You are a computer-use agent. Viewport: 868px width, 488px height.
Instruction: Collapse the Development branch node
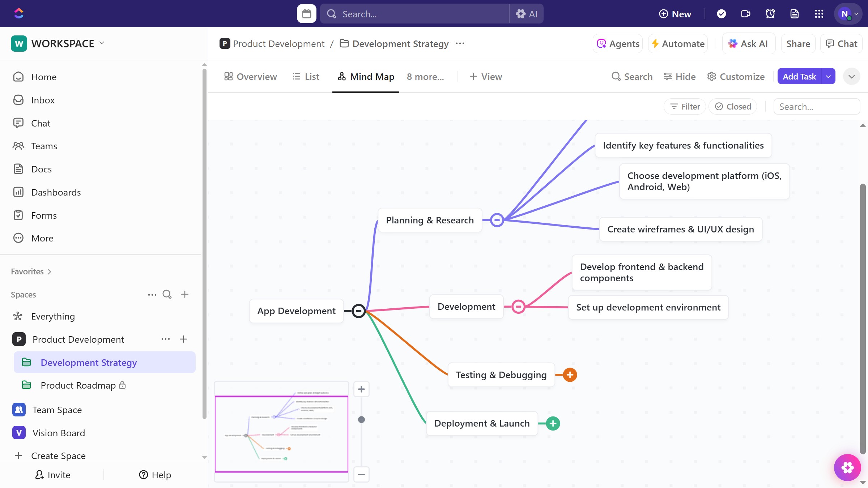tap(518, 307)
